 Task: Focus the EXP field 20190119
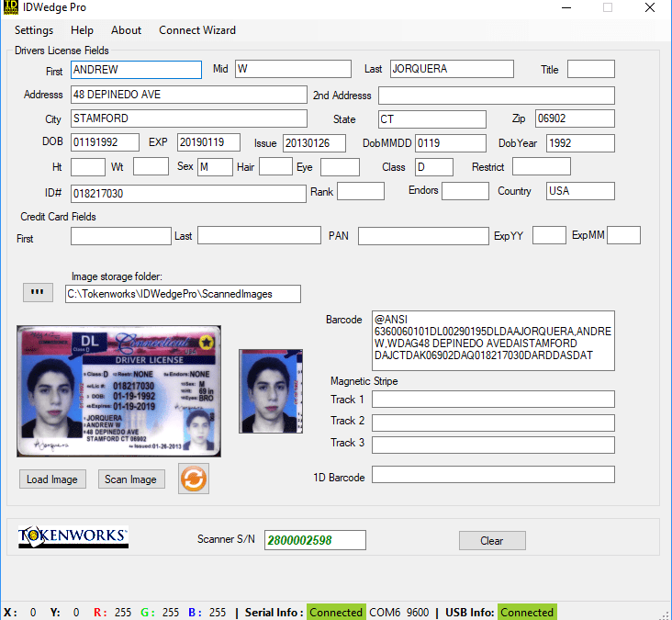208,142
